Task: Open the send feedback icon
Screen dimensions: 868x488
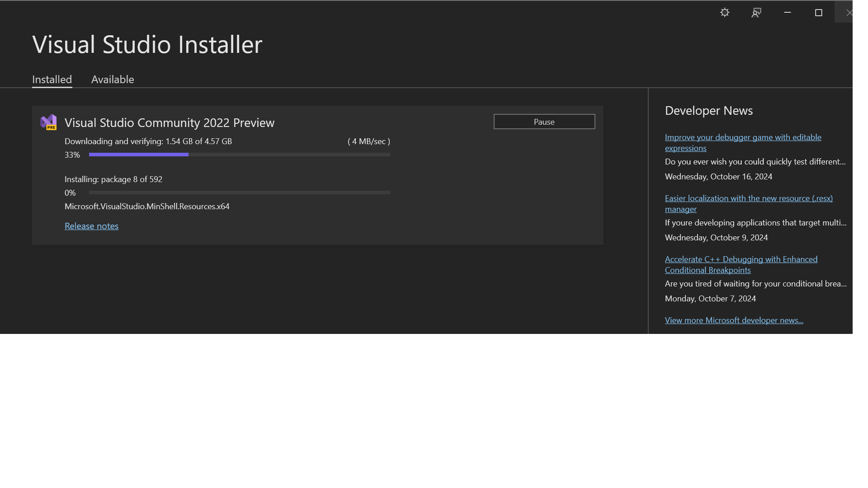Action: (756, 13)
